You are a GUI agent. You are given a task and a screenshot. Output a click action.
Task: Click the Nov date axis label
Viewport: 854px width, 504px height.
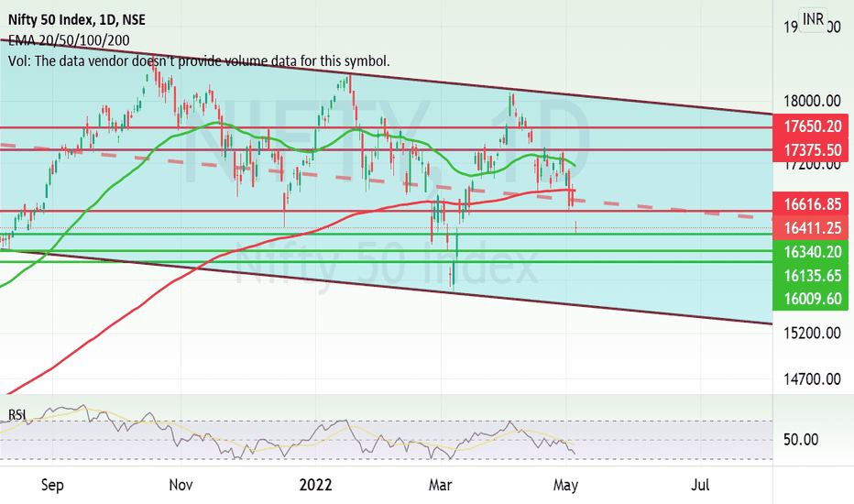pyautogui.click(x=181, y=485)
